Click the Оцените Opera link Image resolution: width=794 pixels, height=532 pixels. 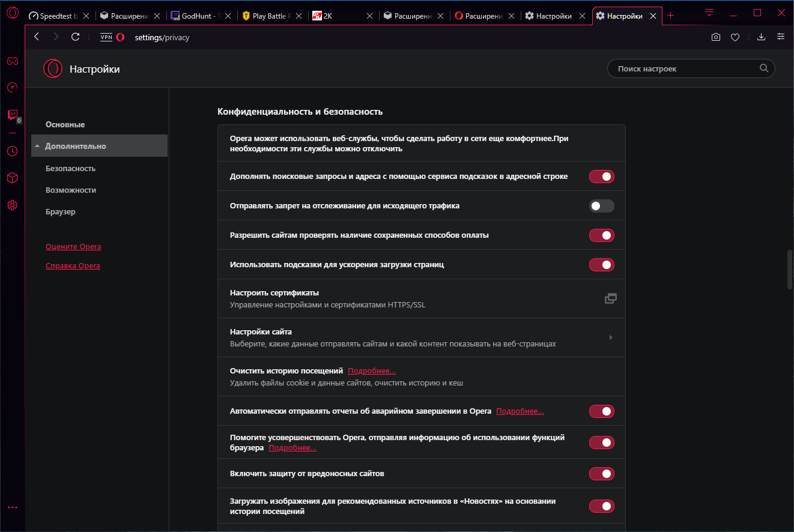pos(73,247)
